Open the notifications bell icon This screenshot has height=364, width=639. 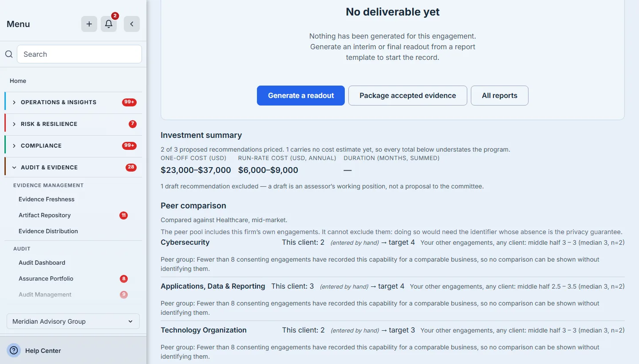pyautogui.click(x=109, y=24)
